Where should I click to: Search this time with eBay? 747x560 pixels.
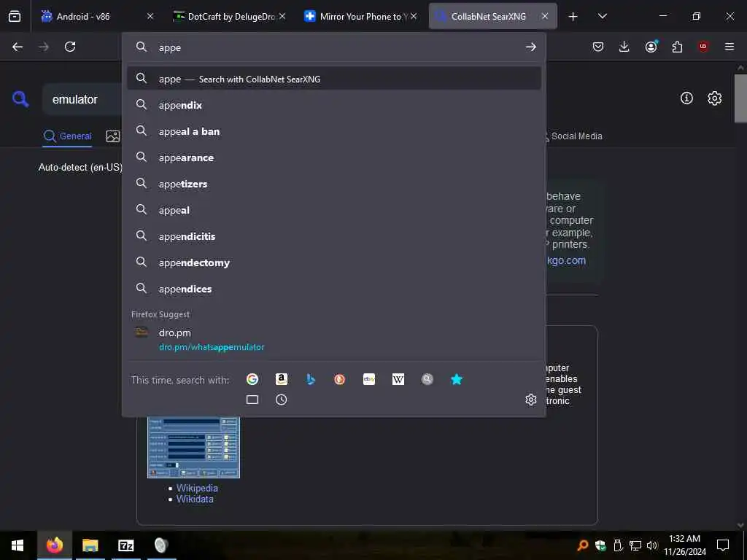[x=368, y=379]
